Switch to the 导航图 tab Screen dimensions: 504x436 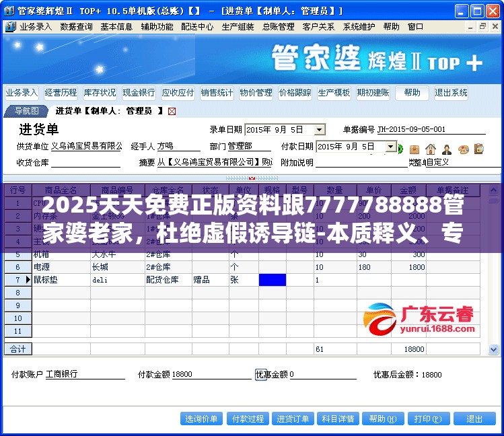click(27, 111)
